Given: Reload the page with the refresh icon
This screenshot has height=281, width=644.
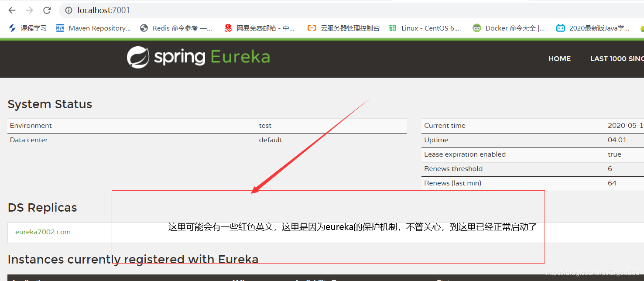Looking at the screenshot, I should pyautogui.click(x=47, y=10).
